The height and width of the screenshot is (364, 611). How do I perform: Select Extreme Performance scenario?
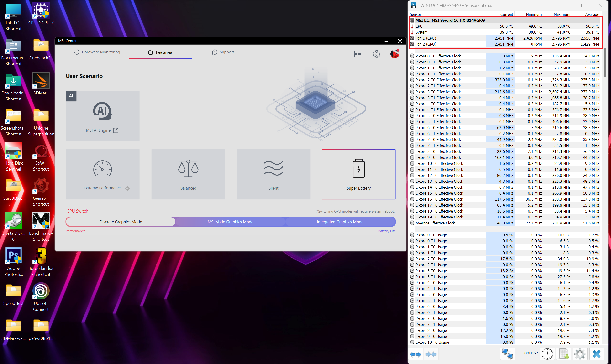(x=102, y=174)
